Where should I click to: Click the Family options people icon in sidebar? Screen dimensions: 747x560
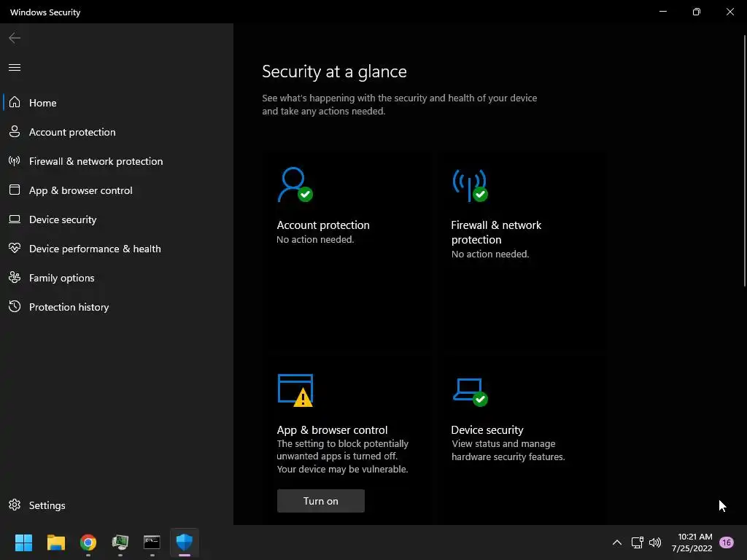pyautogui.click(x=15, y=277)
